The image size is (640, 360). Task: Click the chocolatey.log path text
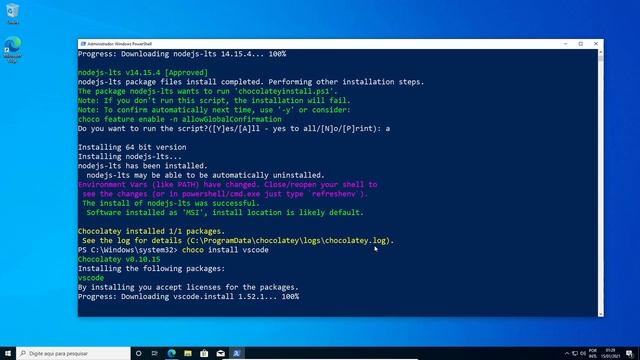pyautogui.click(x=288, y=240)
